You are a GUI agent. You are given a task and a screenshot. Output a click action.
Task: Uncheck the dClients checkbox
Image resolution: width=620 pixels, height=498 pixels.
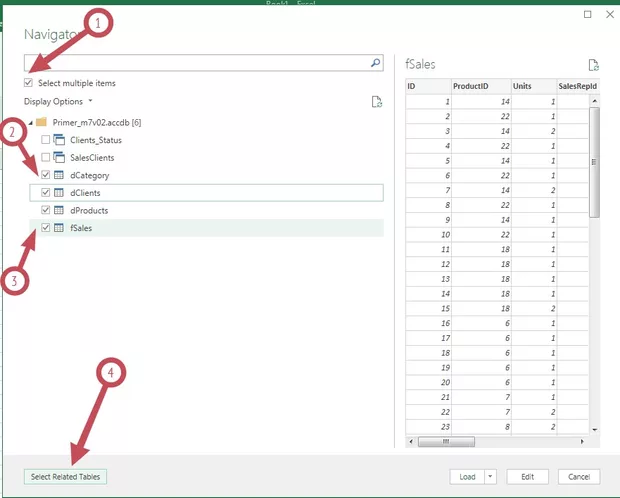pos(45,192)
